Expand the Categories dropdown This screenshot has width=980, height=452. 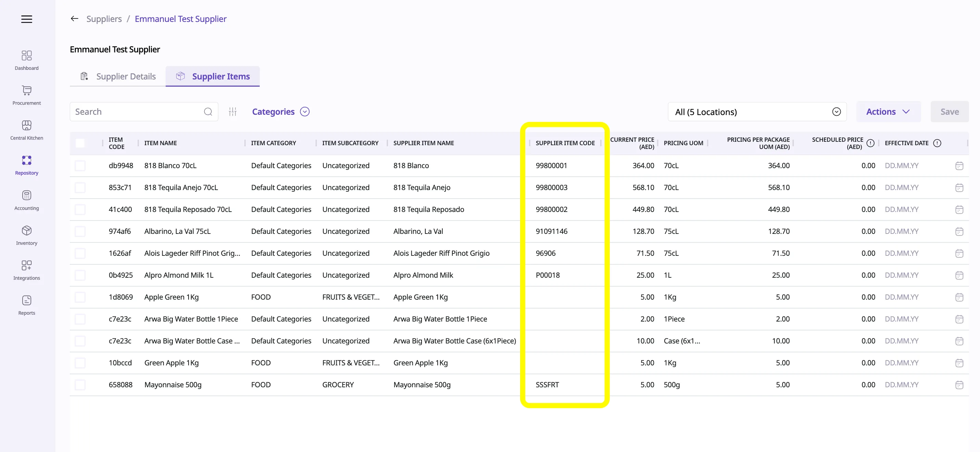[280, 112]
